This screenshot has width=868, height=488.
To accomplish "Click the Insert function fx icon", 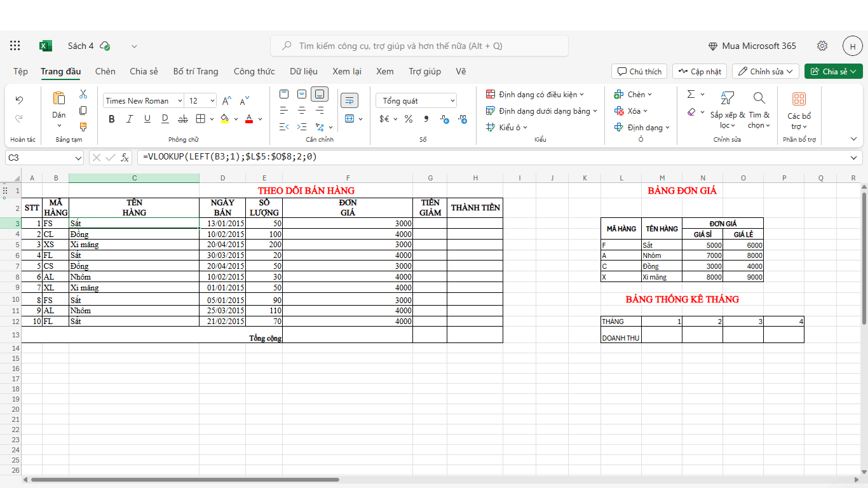I will 125,157.
